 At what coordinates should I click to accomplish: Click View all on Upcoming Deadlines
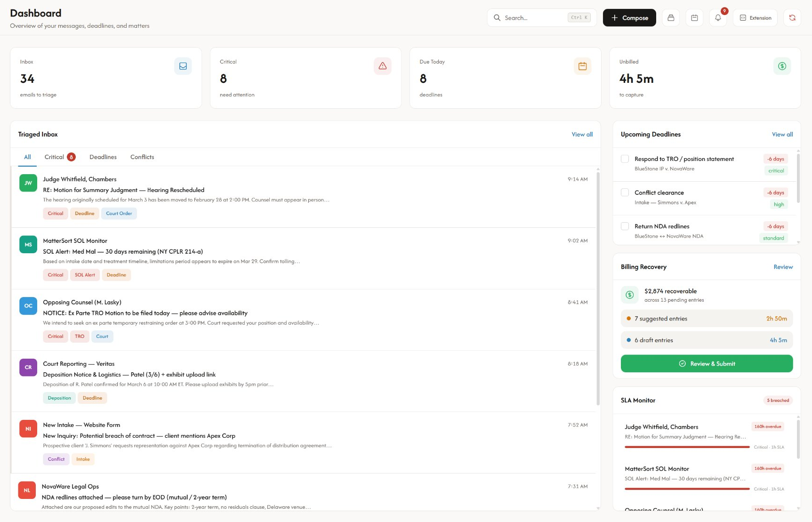782,134
